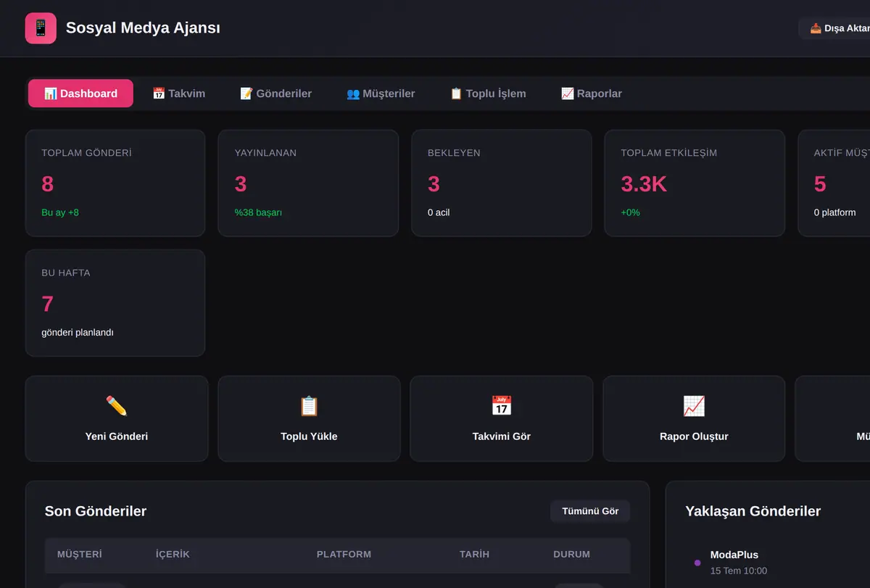
Task: Click the Toplam Gönderi stat card
Action: pos(115,183)
